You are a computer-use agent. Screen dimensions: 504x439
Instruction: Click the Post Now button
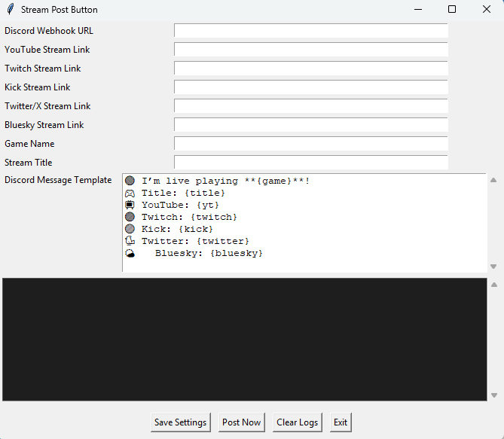(x=242, y=422)
